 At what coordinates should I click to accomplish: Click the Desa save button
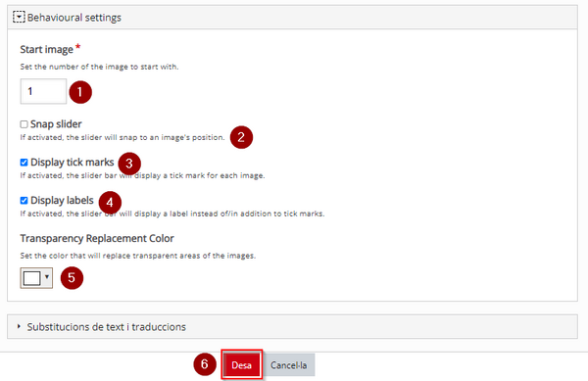coord(241,365)
